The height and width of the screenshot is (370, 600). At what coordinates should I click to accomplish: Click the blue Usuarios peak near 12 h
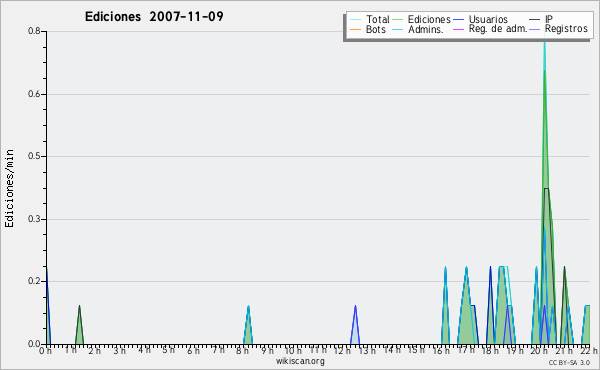(x=355, y=324)
